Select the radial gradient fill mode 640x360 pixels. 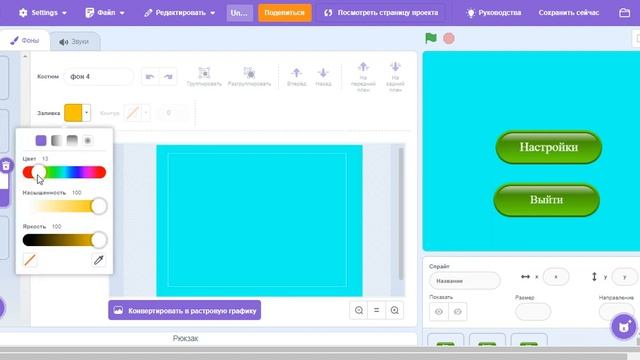click(87, 140)
